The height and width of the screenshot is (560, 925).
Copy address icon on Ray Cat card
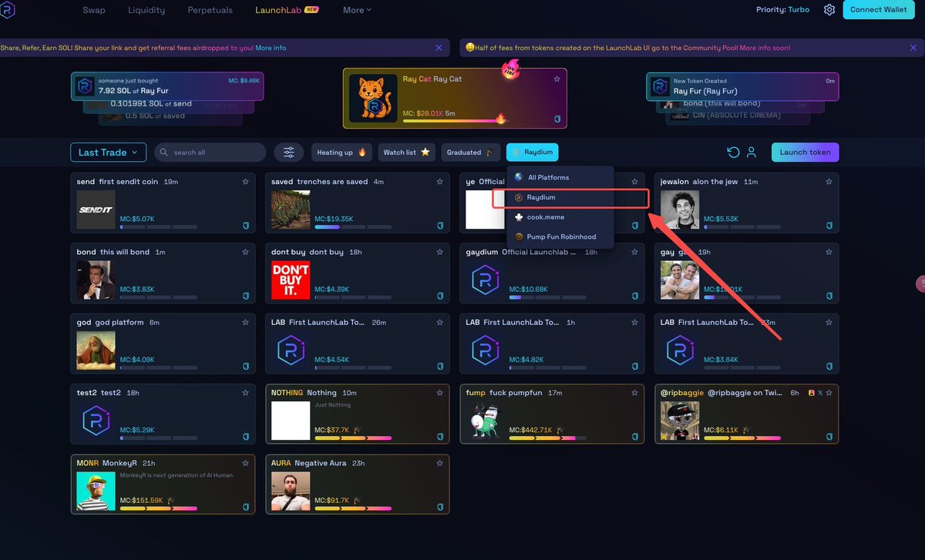pyautogui.click(x=557, y=119)
